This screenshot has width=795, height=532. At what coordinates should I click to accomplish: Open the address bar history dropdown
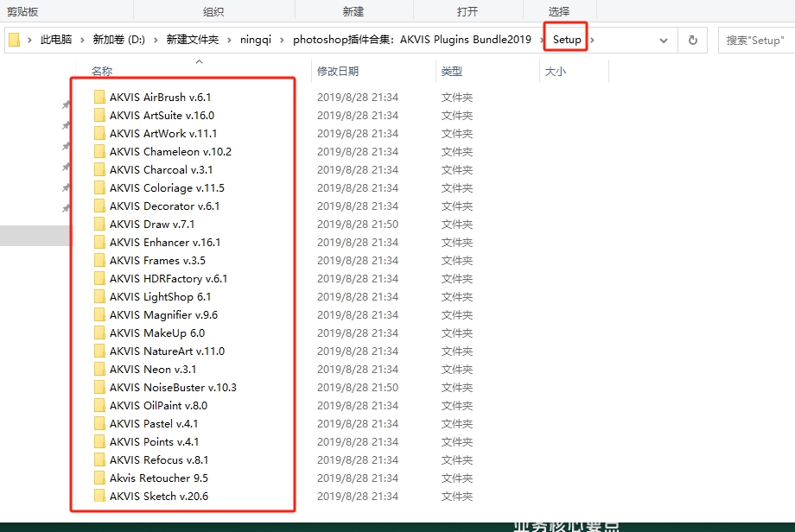click(663, 41)
